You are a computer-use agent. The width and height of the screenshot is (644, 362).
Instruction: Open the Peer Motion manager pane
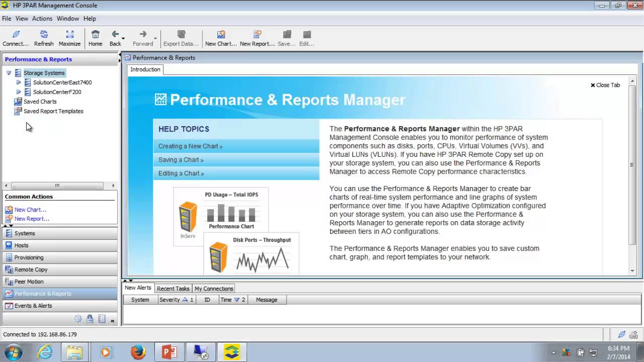(x=60, y=282)
